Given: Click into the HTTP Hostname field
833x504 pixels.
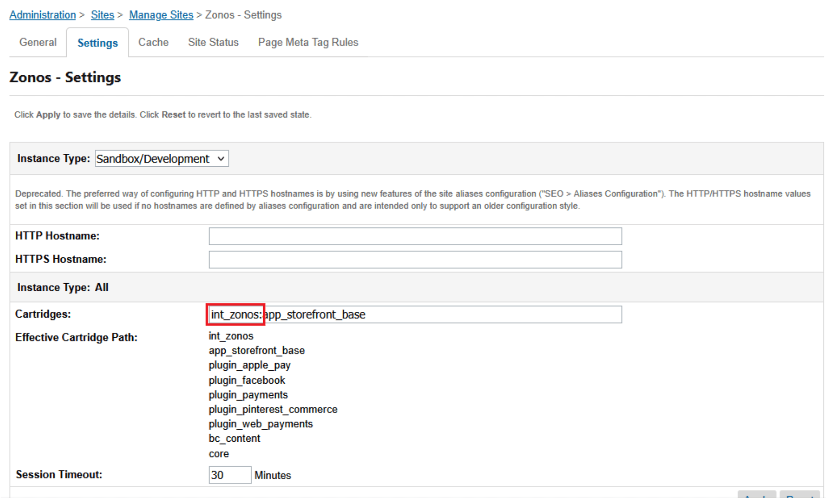Looking at the screenshot, I should (415, 236).
